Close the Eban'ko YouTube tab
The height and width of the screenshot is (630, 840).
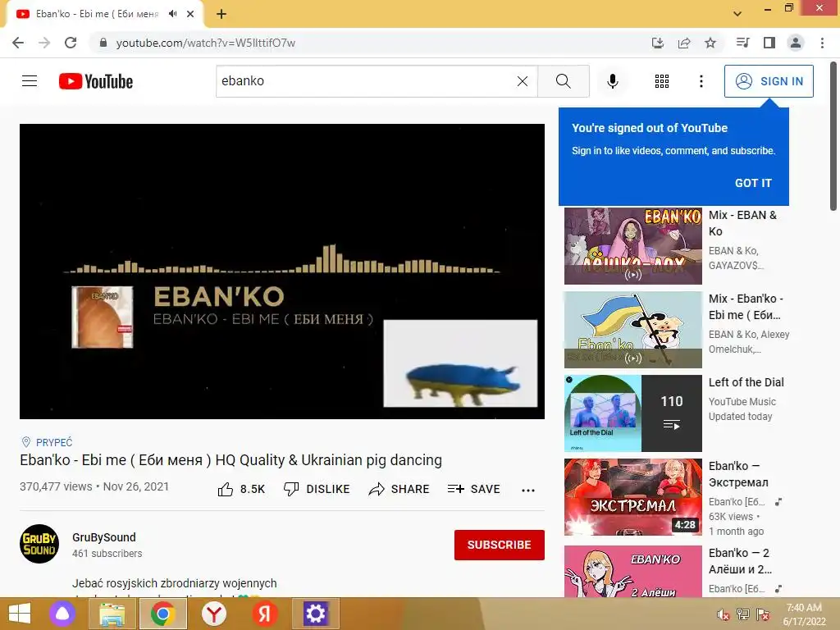point(190,14)
